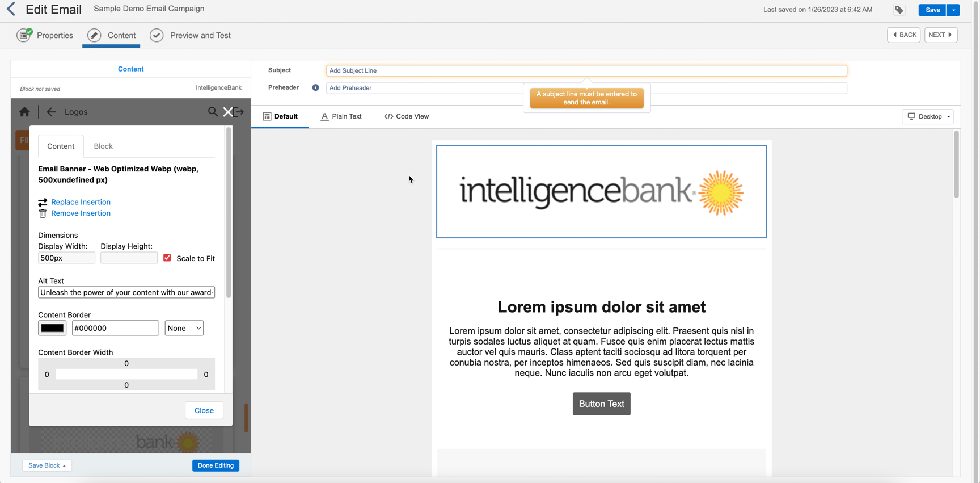
Task: Click the Save button
Action: coord(932,10)
